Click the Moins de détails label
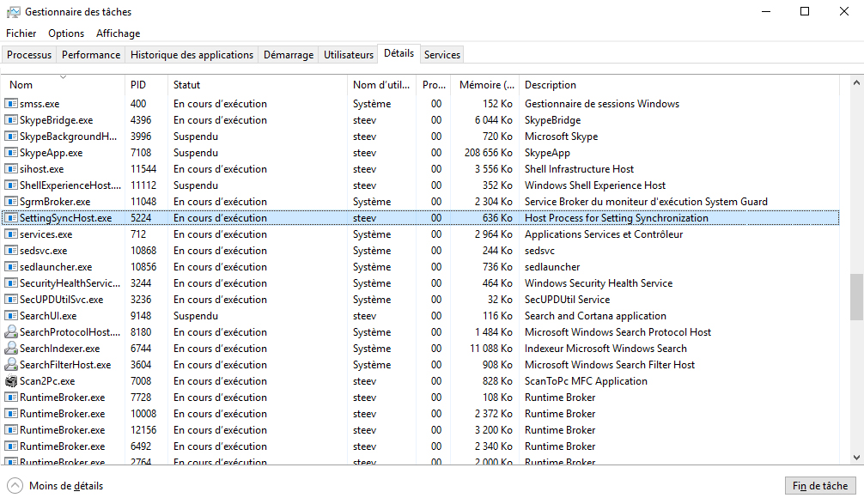 point(66,486)
